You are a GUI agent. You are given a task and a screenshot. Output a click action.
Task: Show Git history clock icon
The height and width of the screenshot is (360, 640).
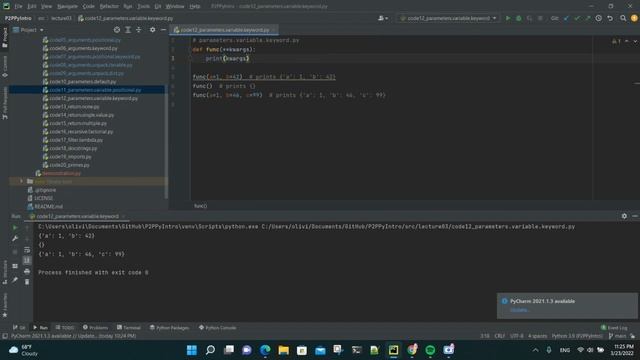[598, 18]
